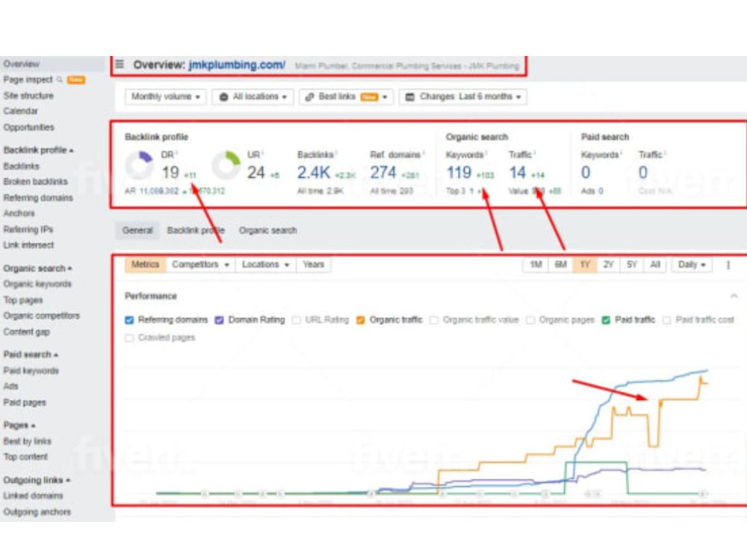Viewport: 747px width, 560px height.
Task: Select the Metrics chart tab
Action: [x=146, y=265]
